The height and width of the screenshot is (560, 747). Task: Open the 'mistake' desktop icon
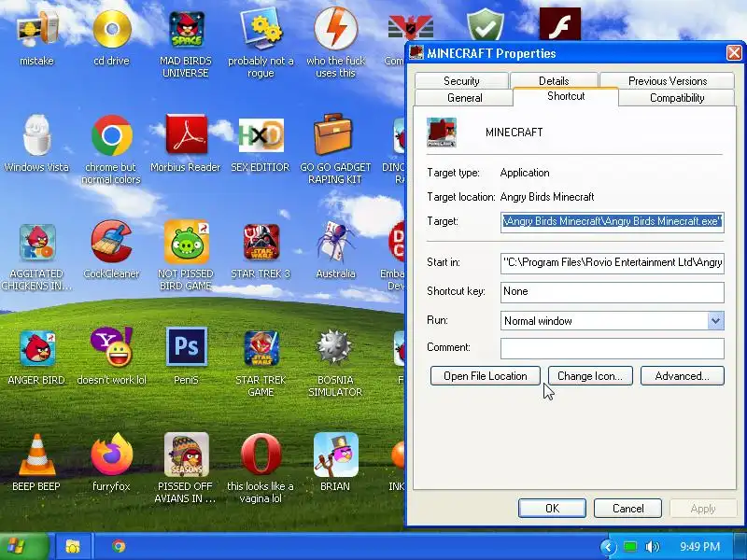coord(37,29)
